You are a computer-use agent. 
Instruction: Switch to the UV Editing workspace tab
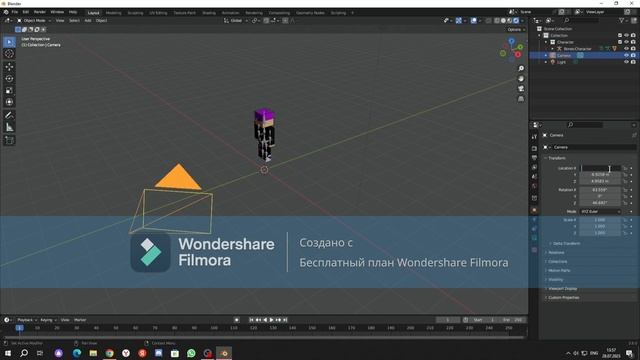pos(158,13)
